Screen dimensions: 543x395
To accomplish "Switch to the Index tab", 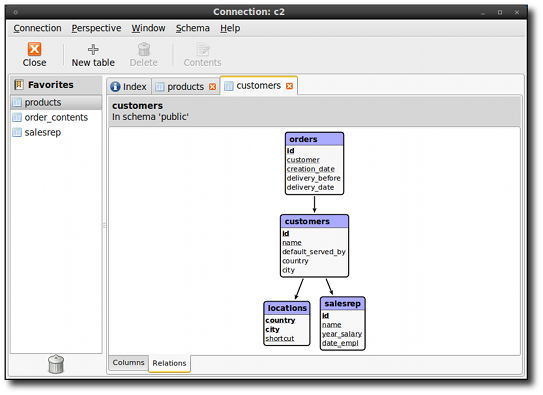I will pyautogui.click(x=129, y=87).
